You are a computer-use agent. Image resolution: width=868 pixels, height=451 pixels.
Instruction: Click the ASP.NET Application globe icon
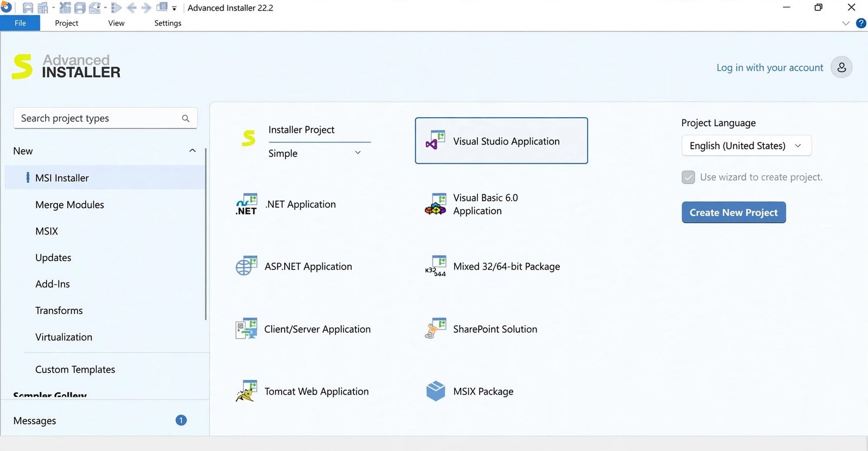246,266
